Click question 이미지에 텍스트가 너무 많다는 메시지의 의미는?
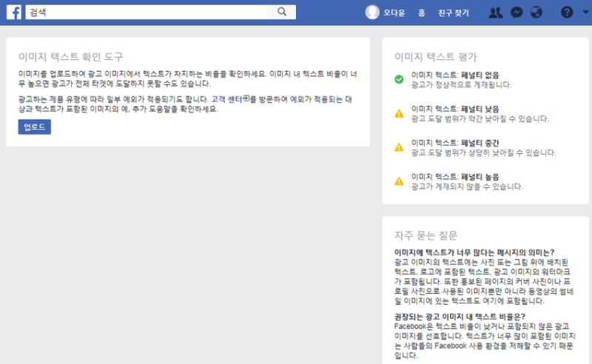Screen dimensions: 592x364 [474, 252]
